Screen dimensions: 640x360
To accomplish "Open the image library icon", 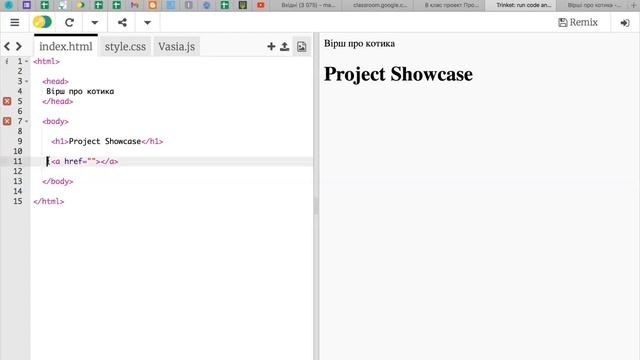I will 302,47.
